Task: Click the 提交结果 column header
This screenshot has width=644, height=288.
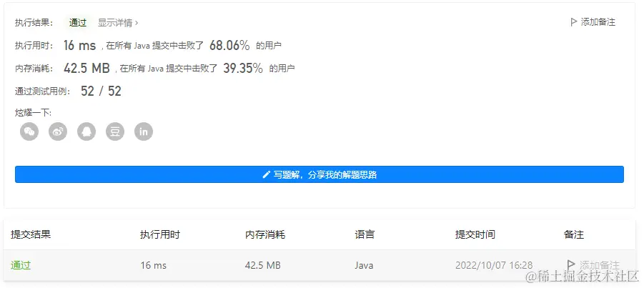Action: (x=31, y=234)
